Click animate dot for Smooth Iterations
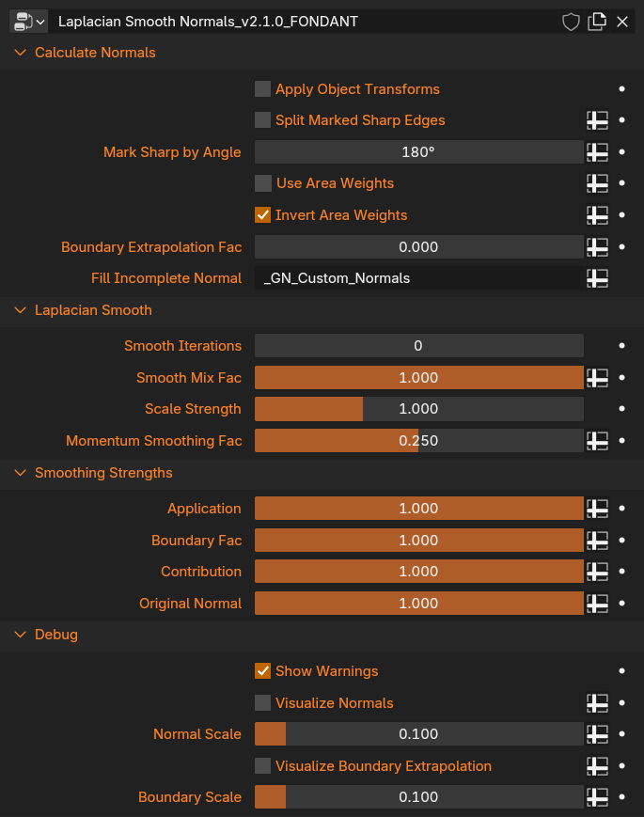 [x=621, y=345]
